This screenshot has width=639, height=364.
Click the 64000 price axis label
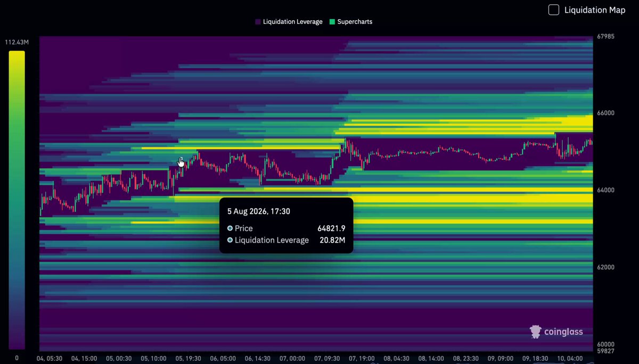606,190
